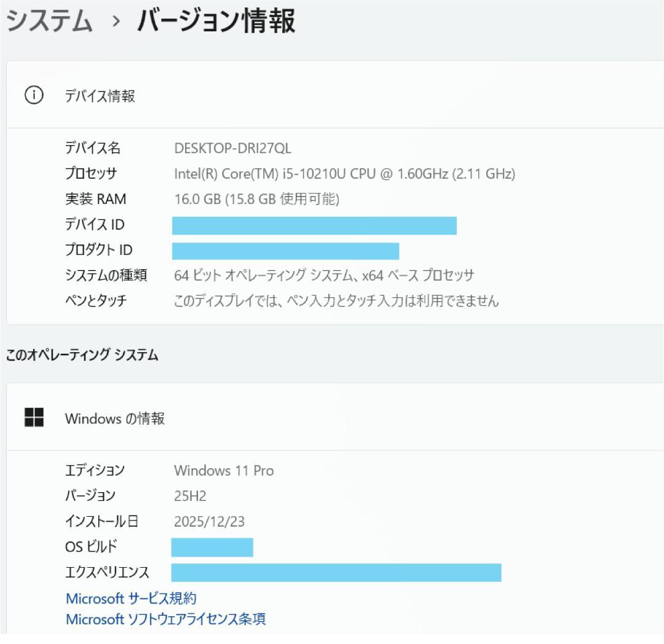Click the OS ビルド value

pos(212,546)
